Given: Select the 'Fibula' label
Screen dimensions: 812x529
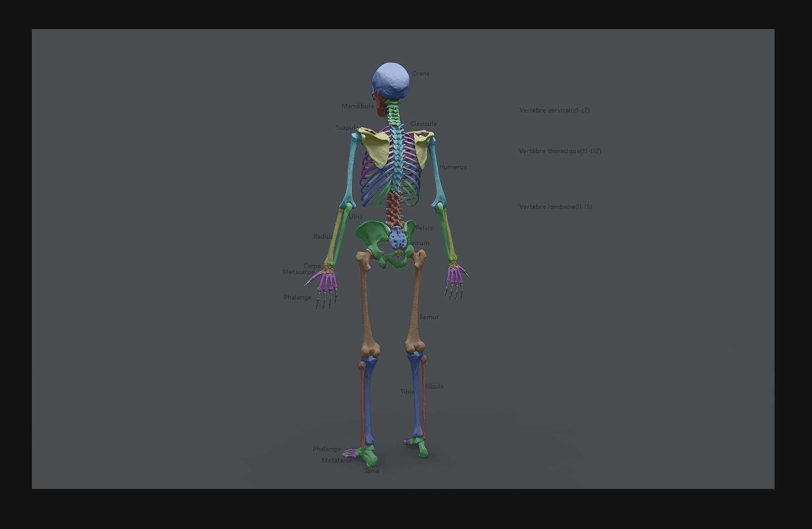Looking at the screenshot, I should click(434, 386).
